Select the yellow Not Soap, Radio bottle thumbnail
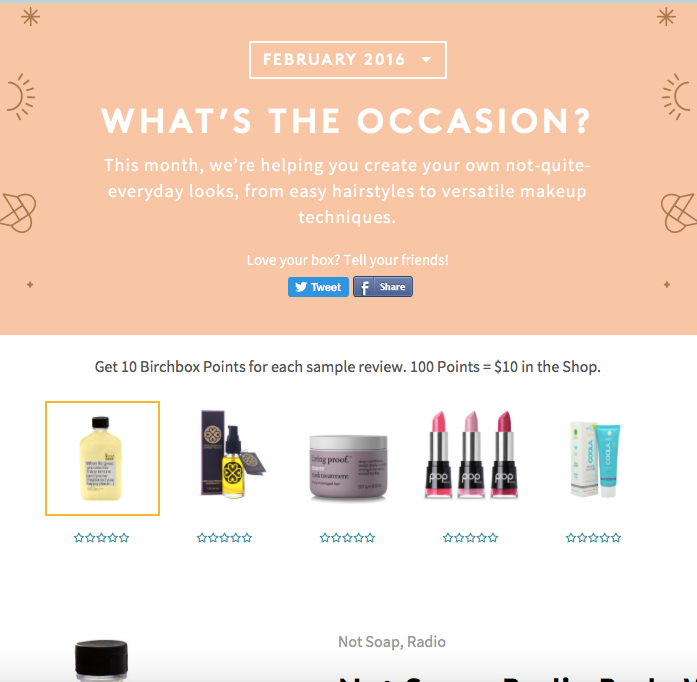This screenshot has height=682, width=697. (x=102, y=458)
